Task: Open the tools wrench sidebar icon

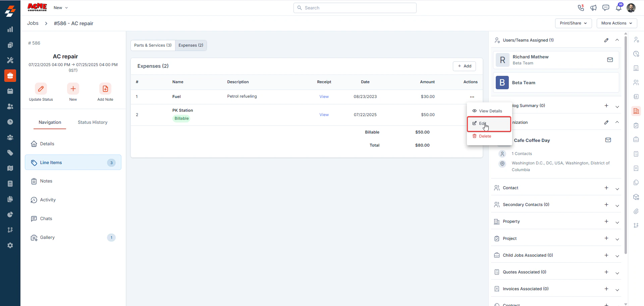Action: (x=10, y=60)
